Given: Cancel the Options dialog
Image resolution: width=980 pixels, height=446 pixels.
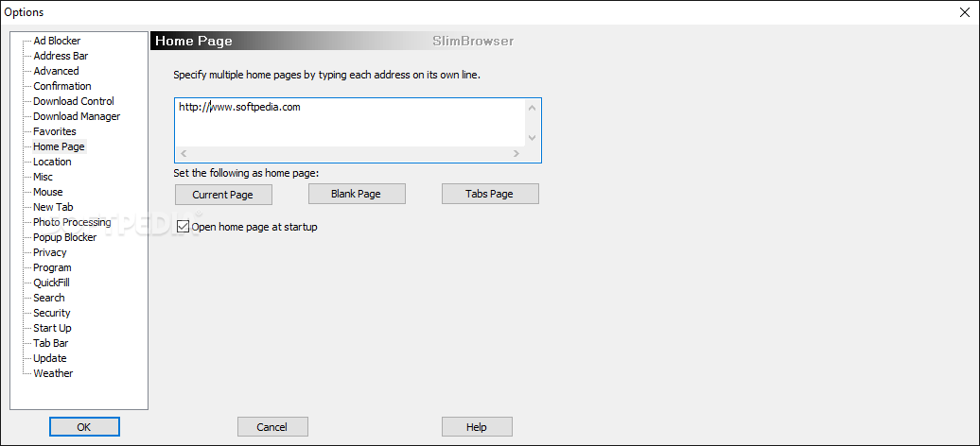Looking at the screenshot, I should click(x=272, y=427).
